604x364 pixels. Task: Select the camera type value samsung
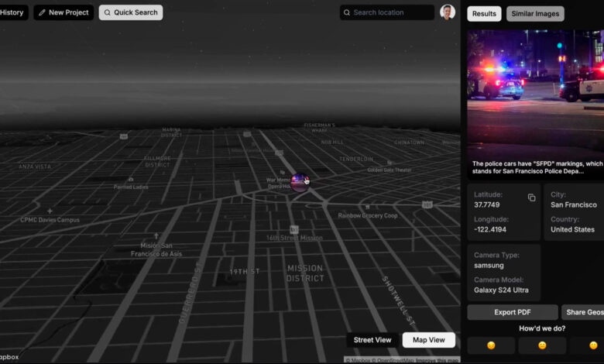click(489, 266)
